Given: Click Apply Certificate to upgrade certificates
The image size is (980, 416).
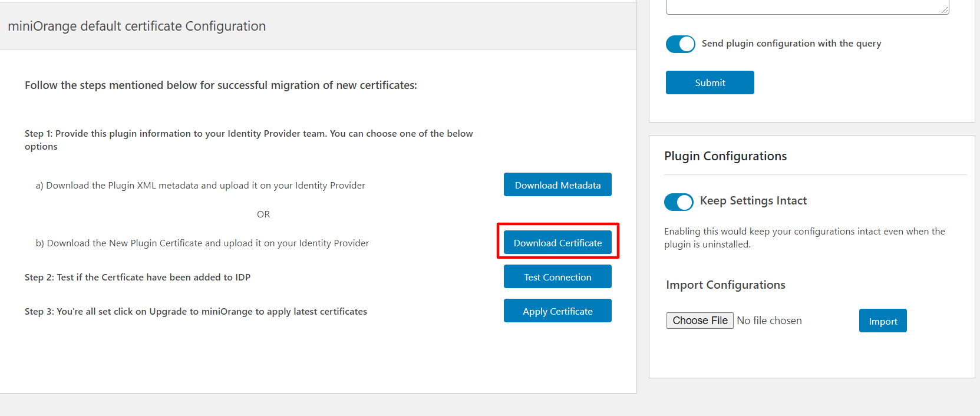Looking at the screenshot, I should 557,311.
